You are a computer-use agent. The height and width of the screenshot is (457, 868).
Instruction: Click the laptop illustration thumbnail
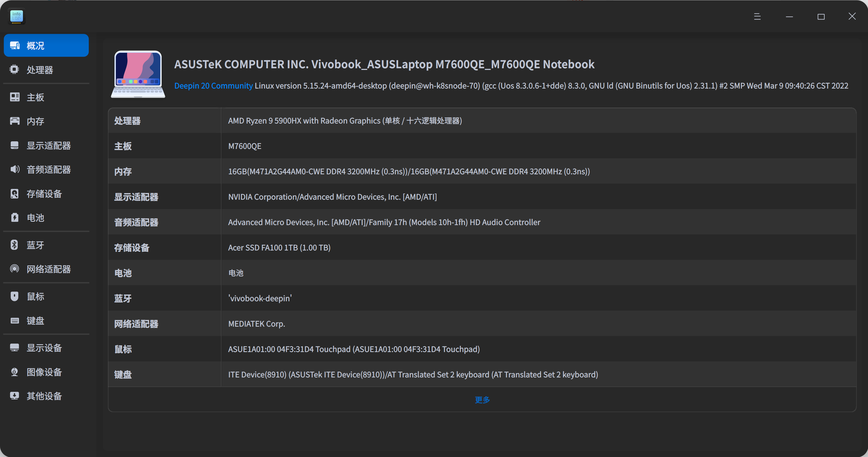pos(138,74)
